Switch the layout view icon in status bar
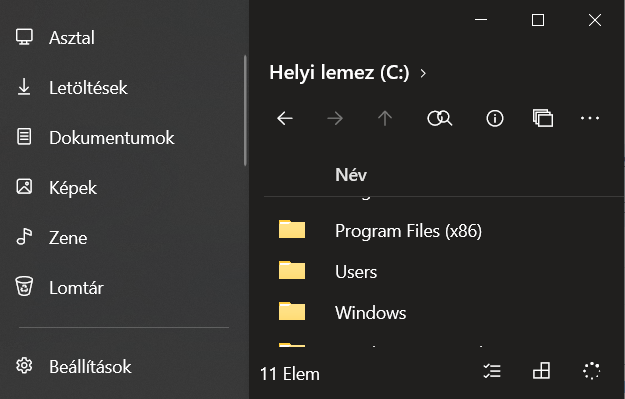This screenshot has width=625, height=399. pos(541,371)
